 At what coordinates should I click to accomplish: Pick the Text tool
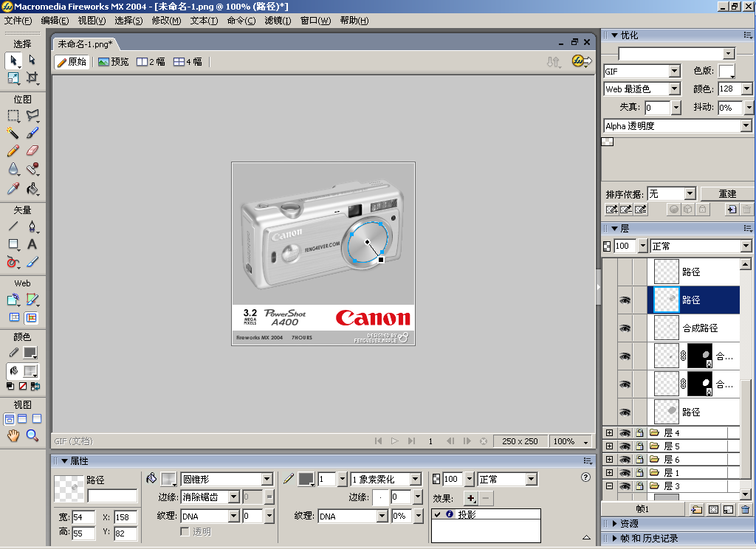[x=32, y=244]
